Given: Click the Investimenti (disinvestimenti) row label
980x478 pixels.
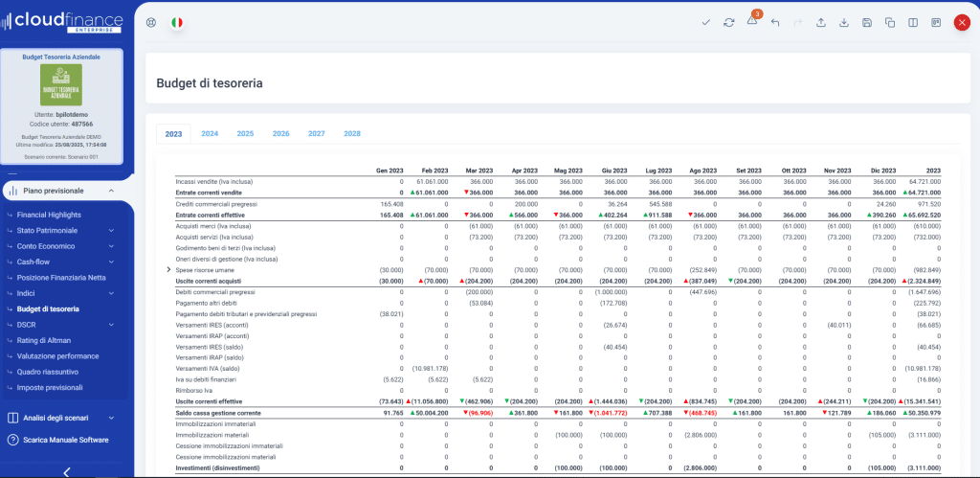Looking at the screenshot, I should (217, 468).
